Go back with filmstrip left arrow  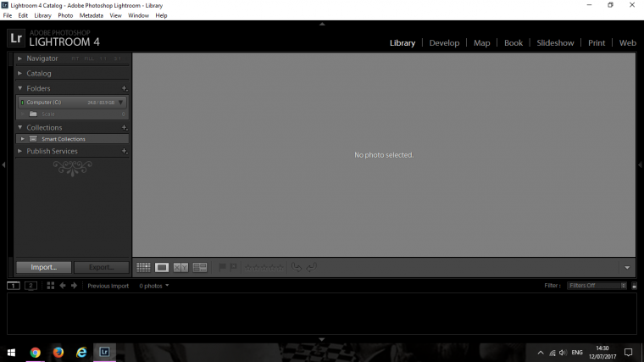(x=63, y=286)
